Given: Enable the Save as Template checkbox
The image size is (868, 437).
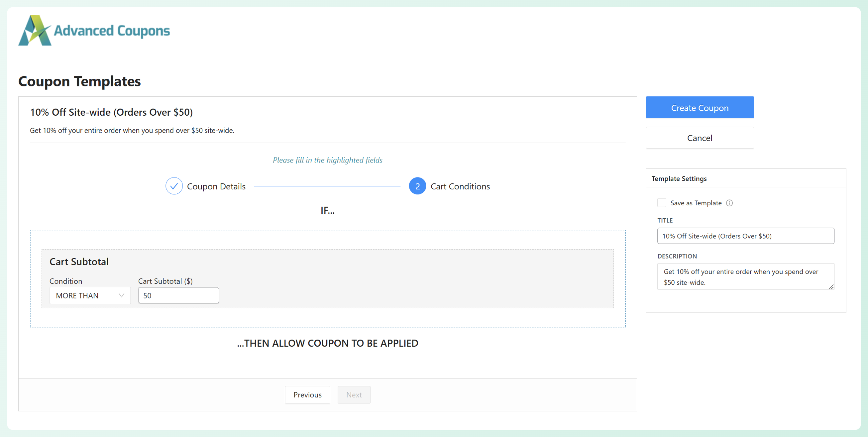Looking at the screenshot, I should 662,203.
